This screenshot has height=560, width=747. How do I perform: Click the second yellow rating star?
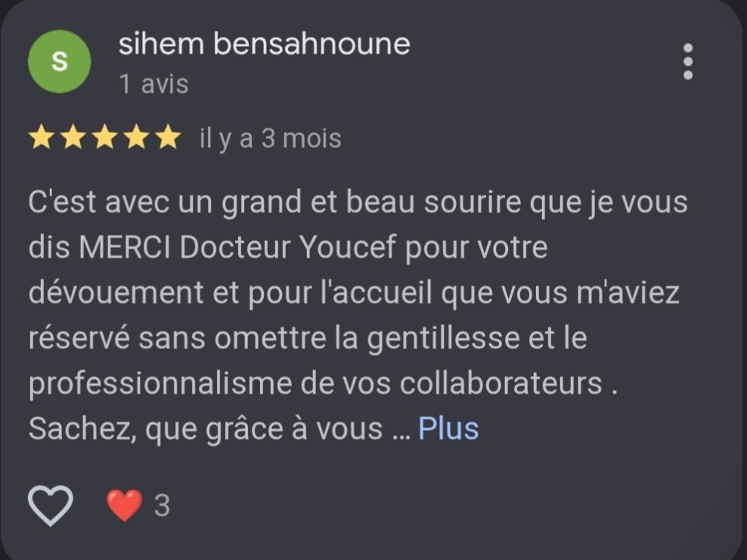click(73, 138)
